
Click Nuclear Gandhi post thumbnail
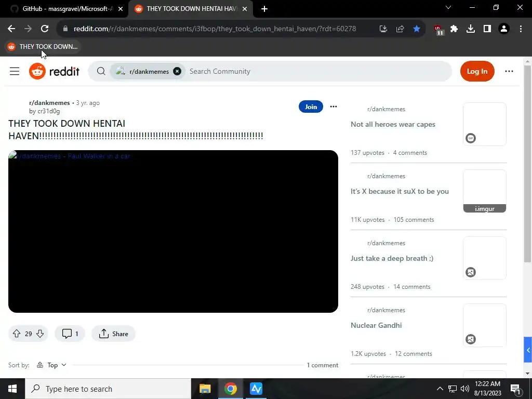[x=485, y=325]
